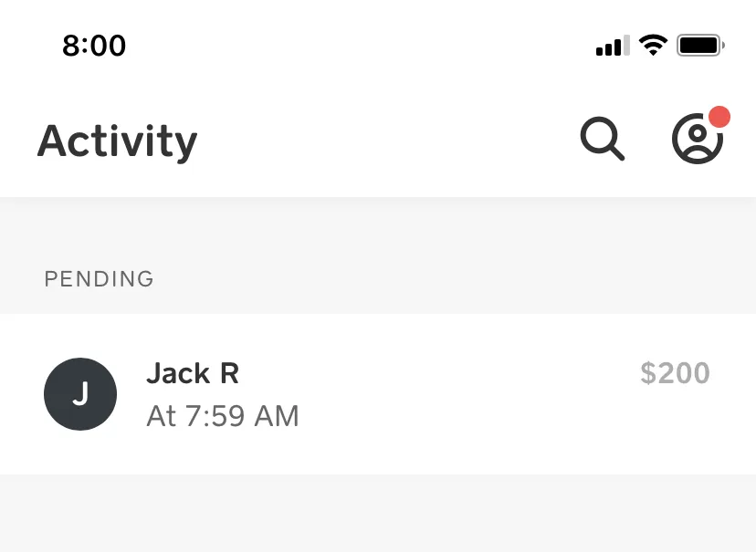Tap the white letter J inside the avatar
756x552 pixels.
(80, 393)
